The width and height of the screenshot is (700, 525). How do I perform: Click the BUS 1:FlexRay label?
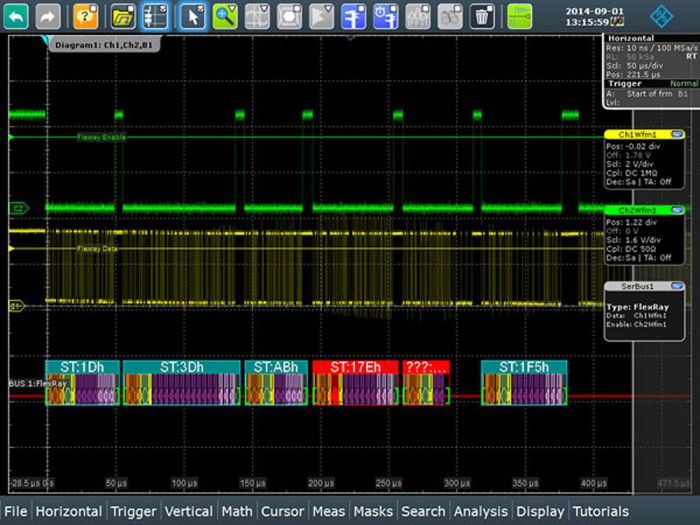(x=38, y=383)
